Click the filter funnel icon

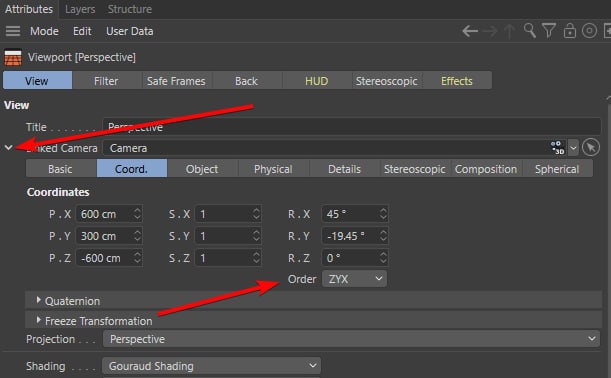[549, 31]
